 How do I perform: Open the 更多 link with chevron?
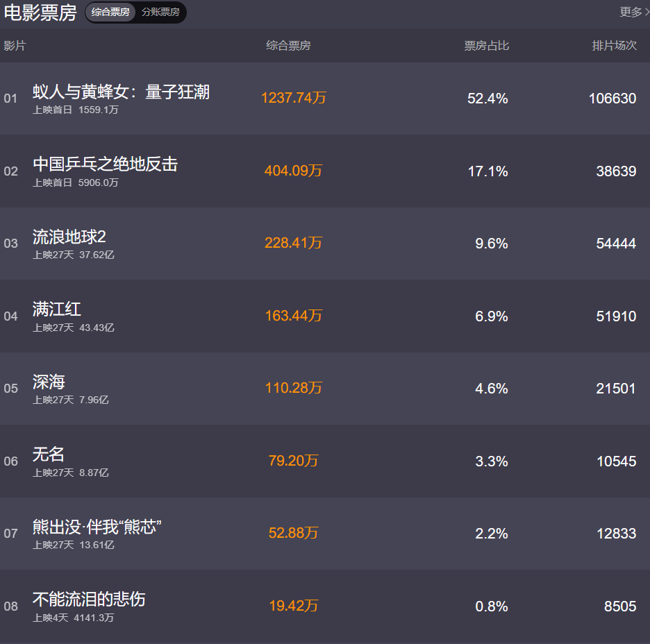point(633,12)
